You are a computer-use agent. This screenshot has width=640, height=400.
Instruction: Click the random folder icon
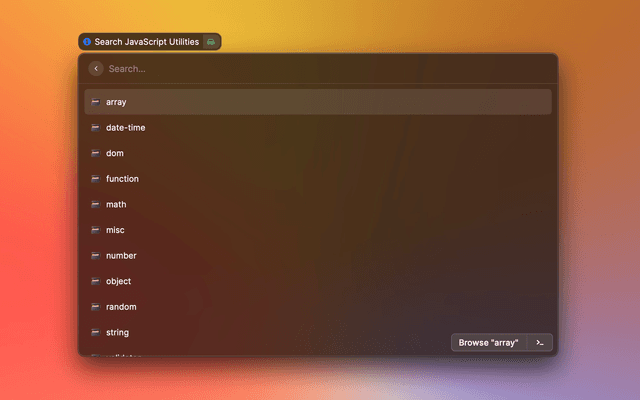(95, 307)
